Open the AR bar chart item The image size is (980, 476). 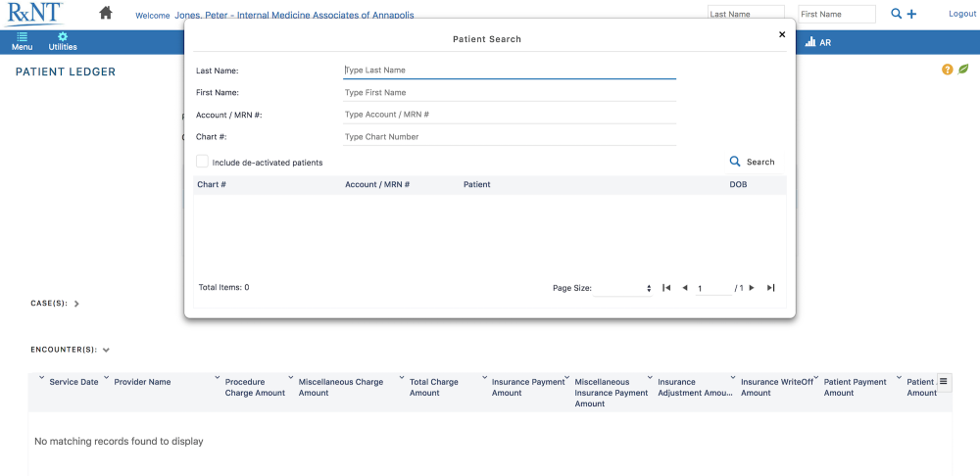pos(818,42)
